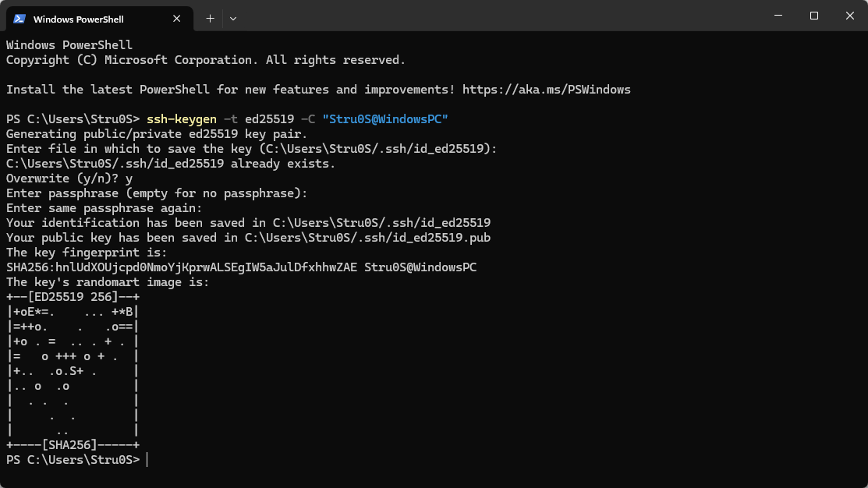The width and height of the screenshot is (868, 488).
Task: Click the [SHA256] randomart footer
Action: 73,445
